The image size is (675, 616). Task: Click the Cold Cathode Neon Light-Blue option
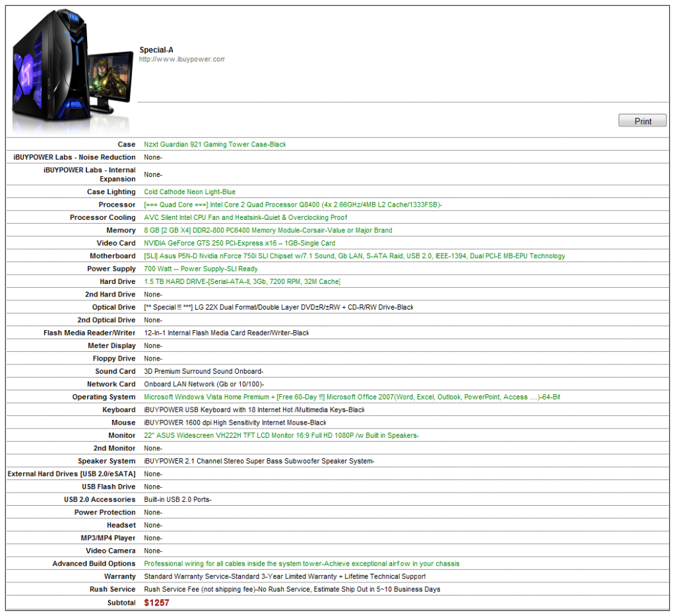point(189,192)
